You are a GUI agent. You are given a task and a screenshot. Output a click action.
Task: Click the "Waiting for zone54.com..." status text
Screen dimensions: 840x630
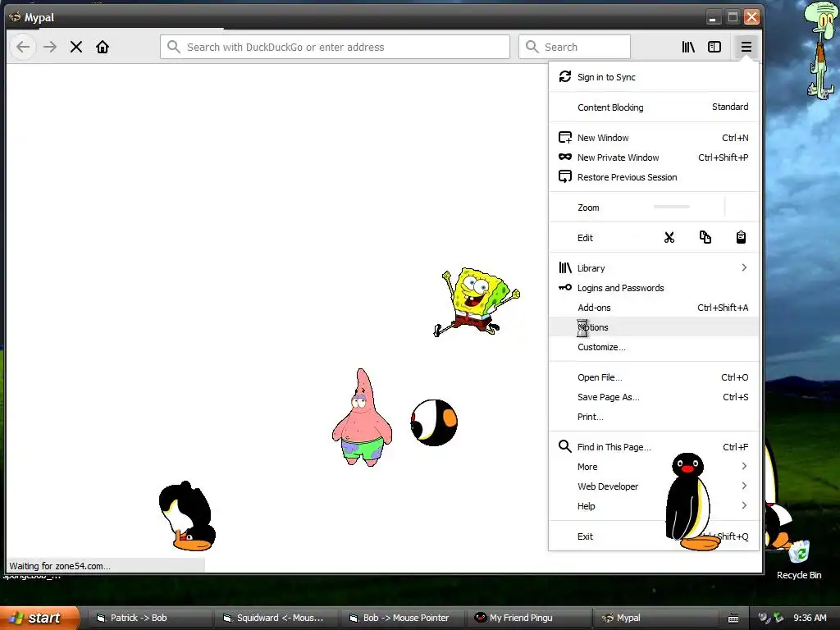[x=59, y=566]
